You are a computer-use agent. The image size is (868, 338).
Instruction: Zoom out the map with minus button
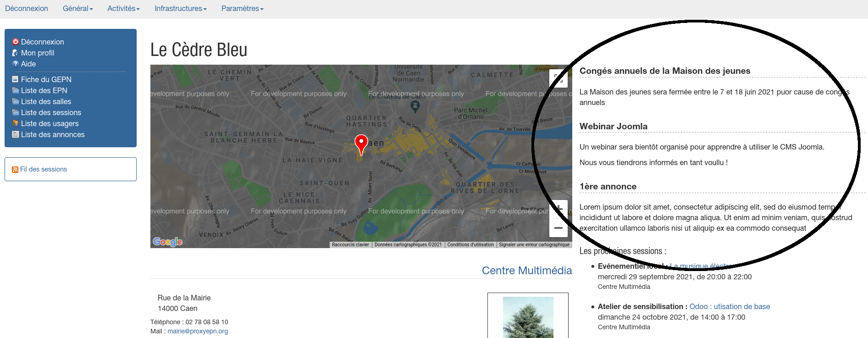click(x=558, y=228)
